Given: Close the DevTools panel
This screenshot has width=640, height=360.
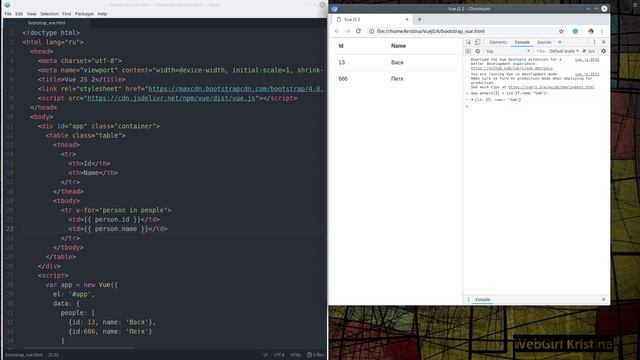Looking at the screenshot, I should click(604, 42).
